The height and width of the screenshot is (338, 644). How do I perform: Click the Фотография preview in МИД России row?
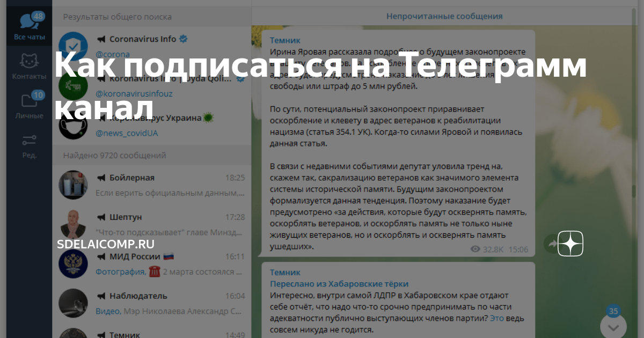point(121,272)
